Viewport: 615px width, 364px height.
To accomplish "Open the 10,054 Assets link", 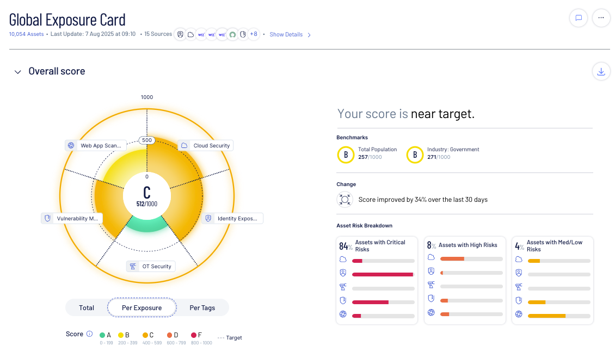I will [26, 34].
